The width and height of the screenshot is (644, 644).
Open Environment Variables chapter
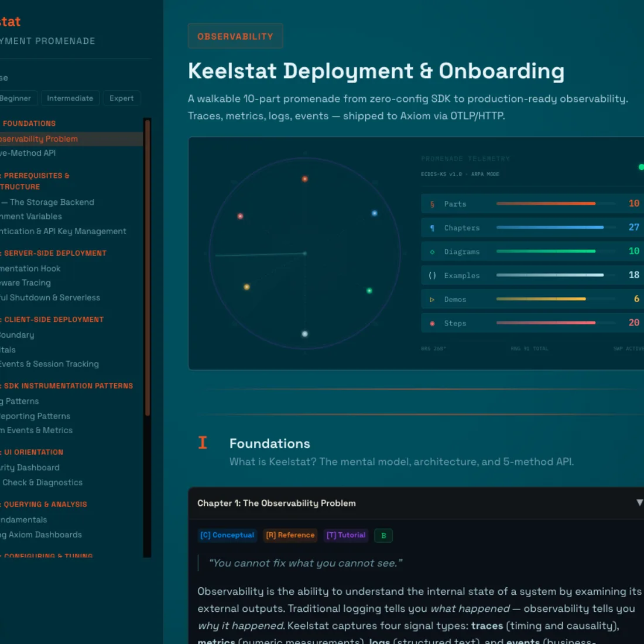coord(31,216)
